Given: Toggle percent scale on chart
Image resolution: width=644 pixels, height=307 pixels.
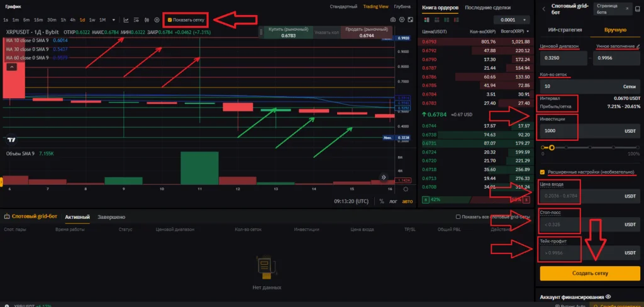Looking at the screenshot, I should [382, 201].
